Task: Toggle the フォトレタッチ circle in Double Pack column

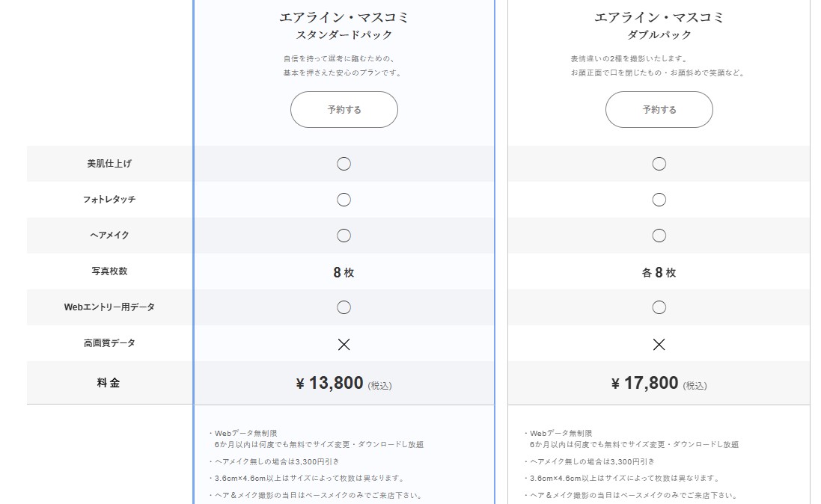Action: (658, 199)
